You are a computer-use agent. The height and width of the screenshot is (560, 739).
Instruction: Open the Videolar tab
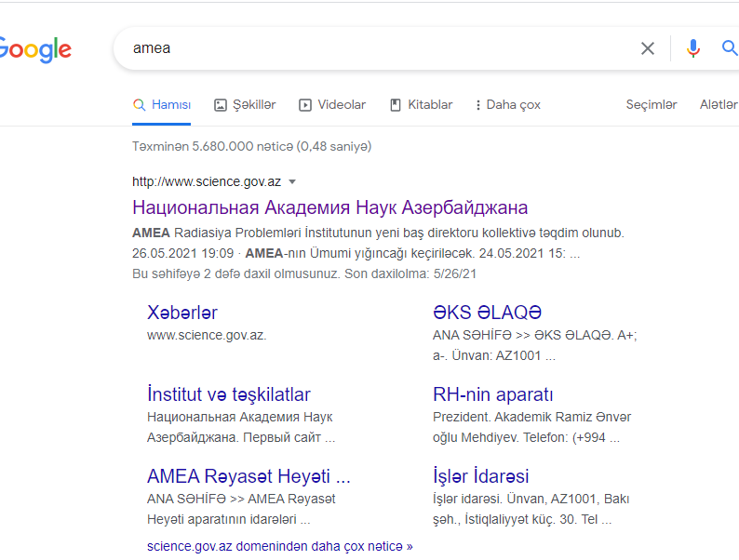pos(332,104)
